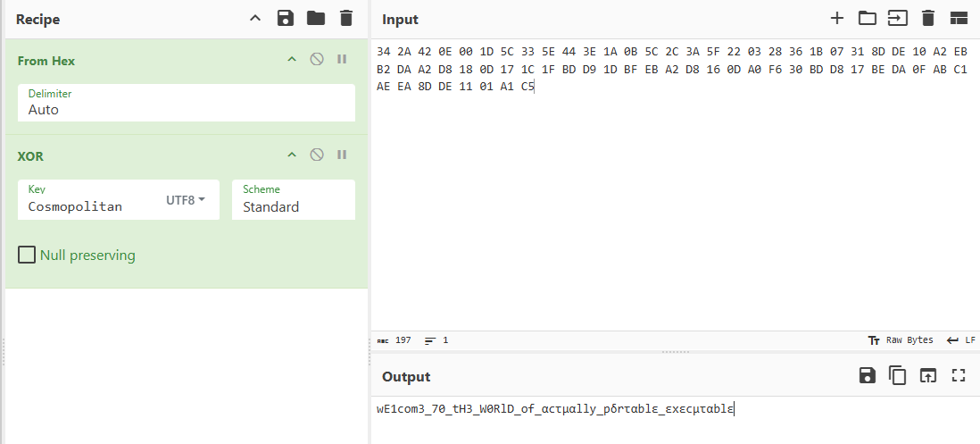Load a recipe via folder icon
Viewport: 980px width, 444px height.
pyautogui.click(x=316, y=18)
